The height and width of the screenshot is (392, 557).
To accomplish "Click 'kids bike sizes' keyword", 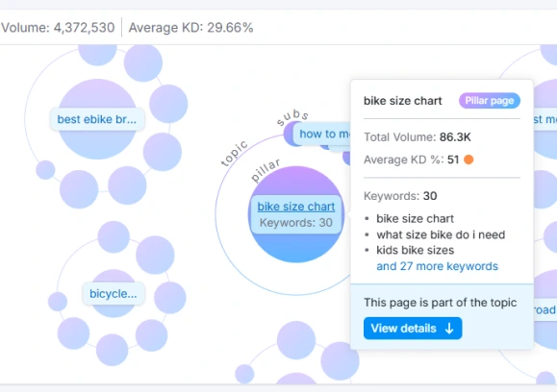I will [x=416, y=250].
